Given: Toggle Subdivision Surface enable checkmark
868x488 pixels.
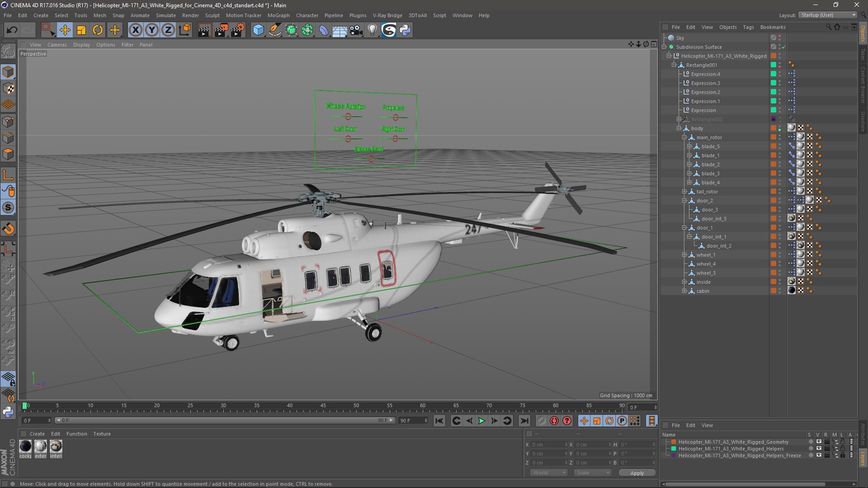Looking at the screenshot, I should [x=784, y=47].
